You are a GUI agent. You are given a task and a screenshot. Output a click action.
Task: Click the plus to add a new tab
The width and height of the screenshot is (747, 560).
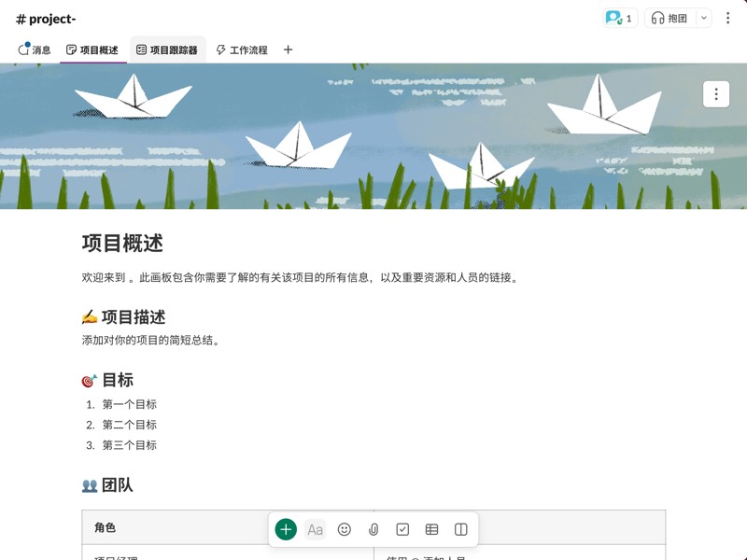tap(287, 50)
